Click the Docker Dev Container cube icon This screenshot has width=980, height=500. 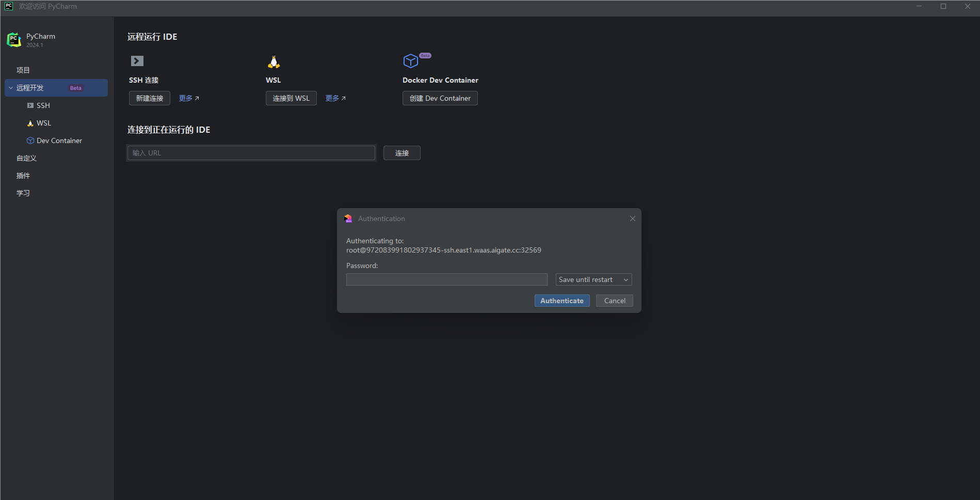(x=410, y=61)
